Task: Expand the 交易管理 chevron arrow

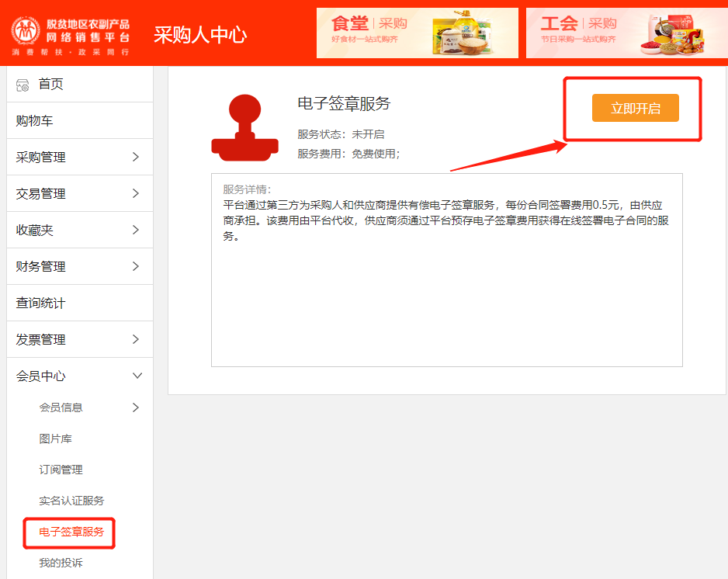Action: pyautogui.click(x=136, y=193)
